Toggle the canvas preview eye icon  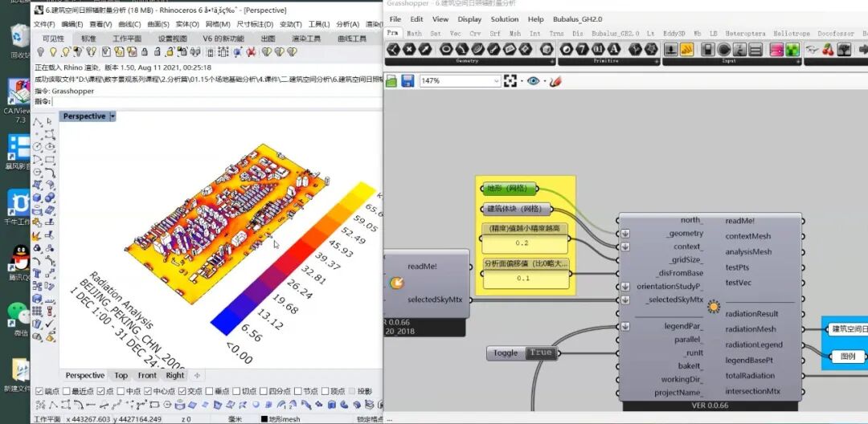533,81
